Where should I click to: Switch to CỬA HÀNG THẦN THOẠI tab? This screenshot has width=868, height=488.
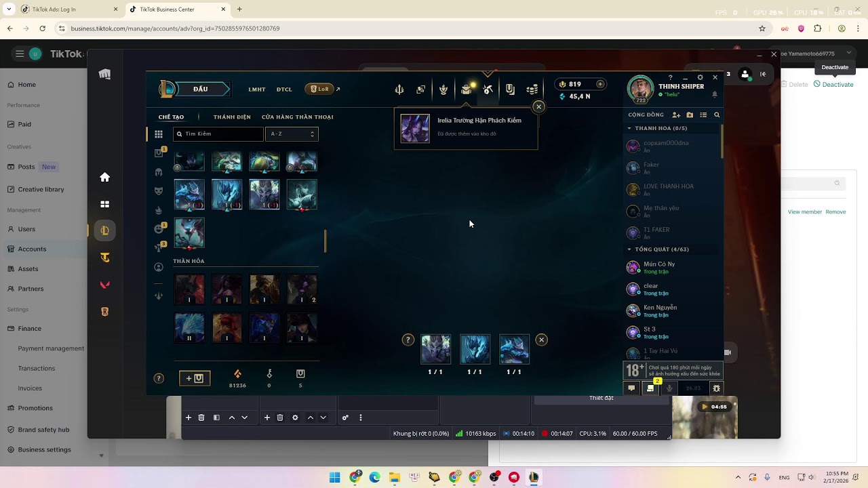(298, 117)
